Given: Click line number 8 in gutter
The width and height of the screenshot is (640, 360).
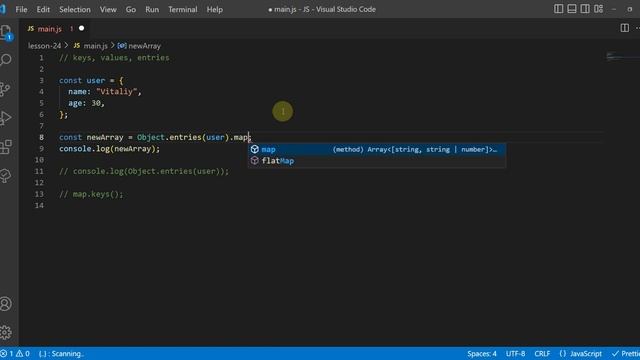Looking at the screenshot, I should pos(41,137).
